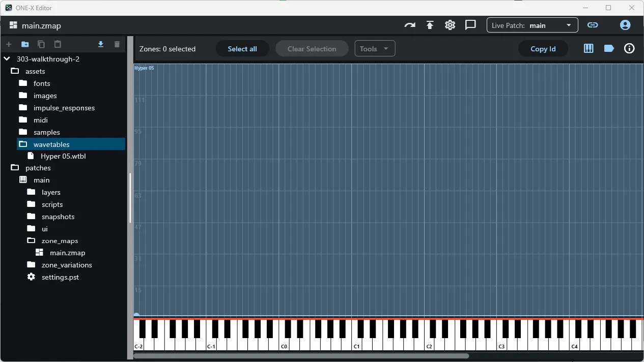The width and height of the screenshot is (644, 362).
Task: Click the Select all button
Action: click(242, 49)
